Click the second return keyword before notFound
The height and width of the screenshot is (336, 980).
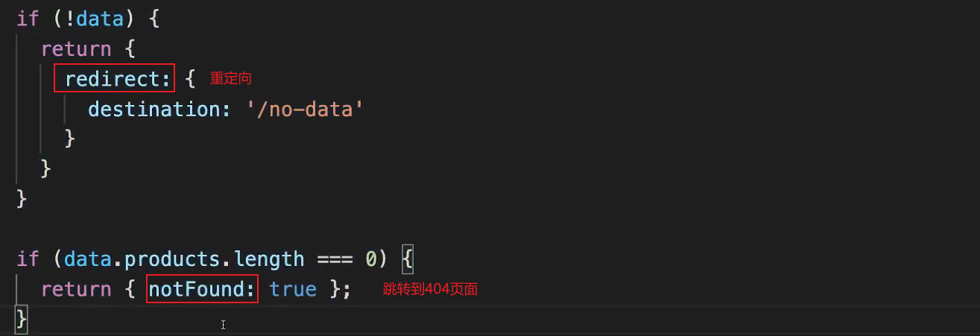click(76, 289)
